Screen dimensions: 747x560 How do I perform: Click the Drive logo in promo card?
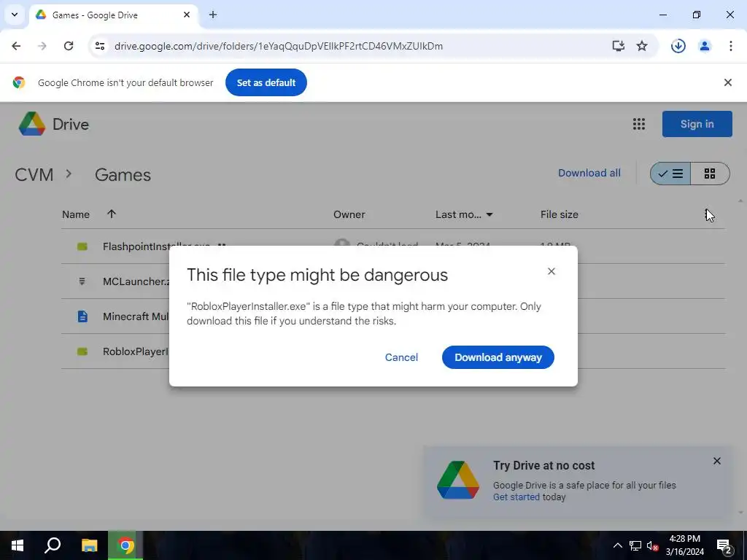pyautogui.click(x=458, y=480)
